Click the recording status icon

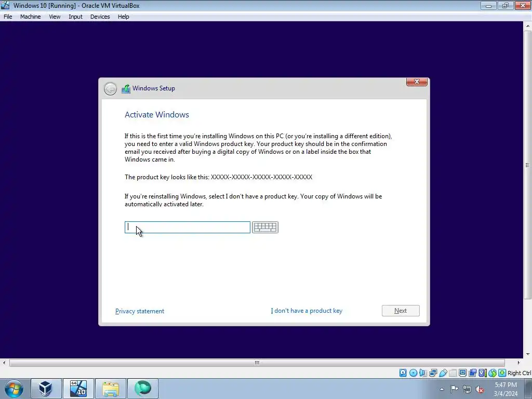(472, 373)
